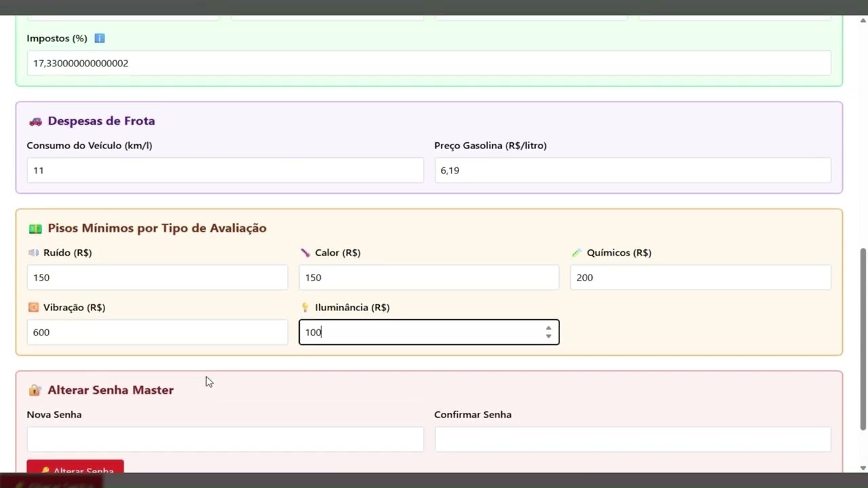Click the Confirmar Senha field
Image resolution: width=868 pixels, height=488 pixels.
pyautogui.click(x=633, y=439)
